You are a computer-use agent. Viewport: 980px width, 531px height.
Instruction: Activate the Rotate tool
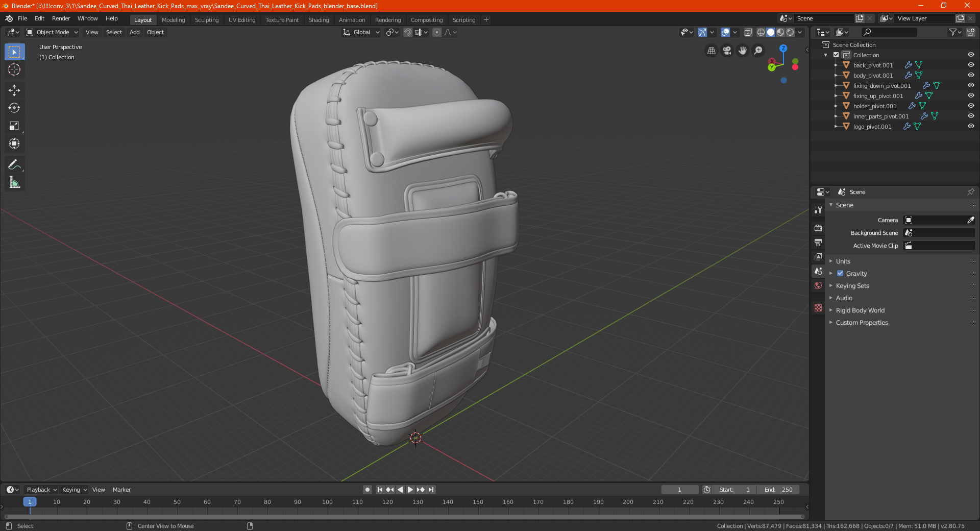point(14,108)
